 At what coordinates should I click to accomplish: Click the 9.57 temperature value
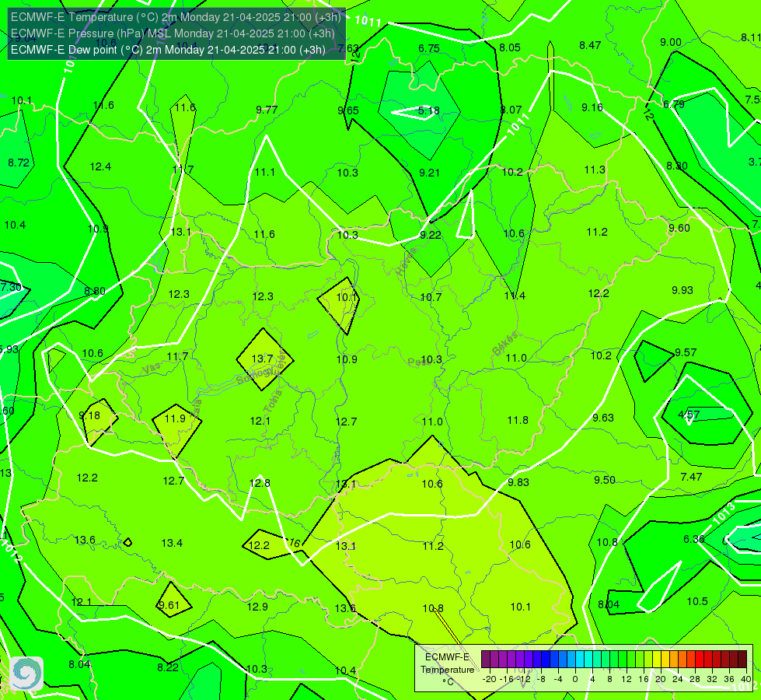pos(686,352)
